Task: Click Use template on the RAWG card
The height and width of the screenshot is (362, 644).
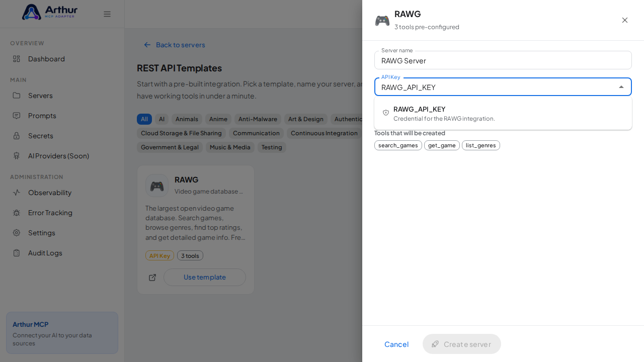Action: point(205,277)
